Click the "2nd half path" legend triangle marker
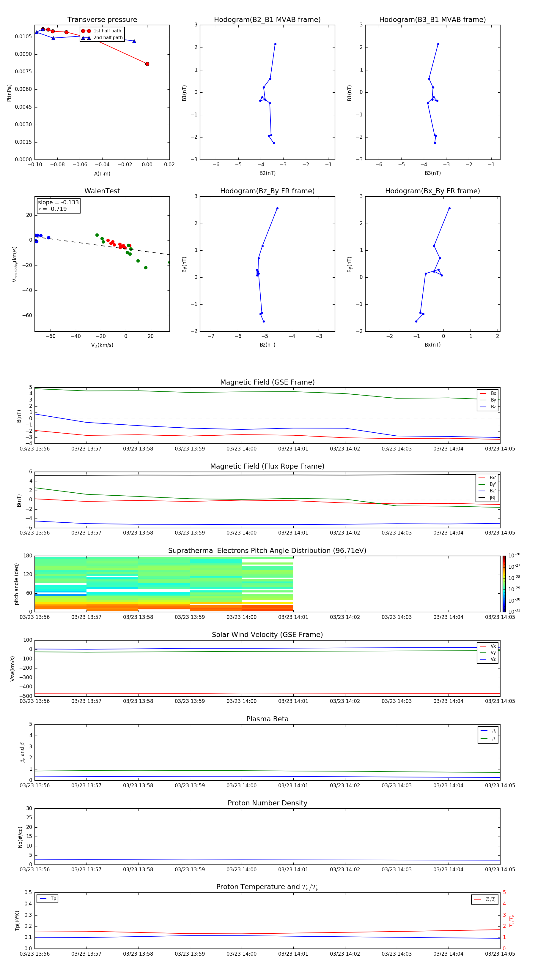The image size is (535, 980). pos(86,38)
